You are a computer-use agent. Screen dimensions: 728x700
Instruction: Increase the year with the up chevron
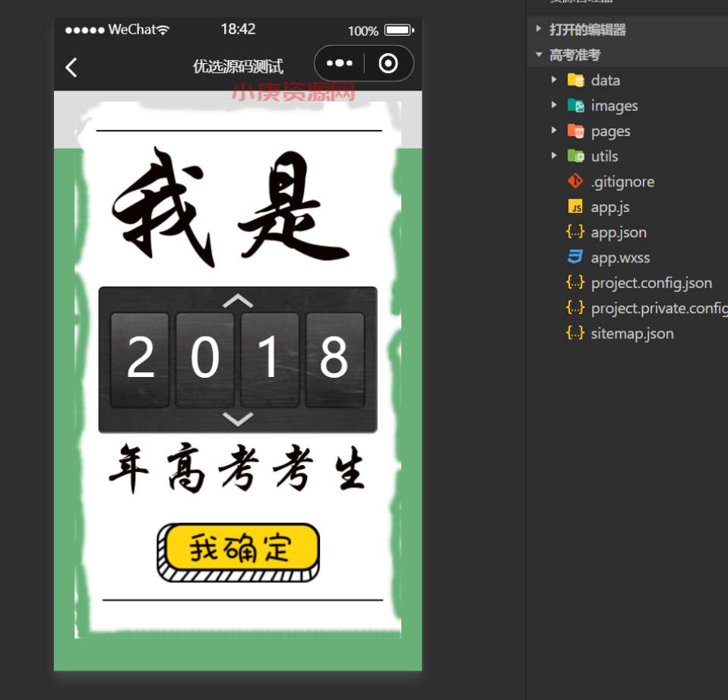tap(238, 301)
